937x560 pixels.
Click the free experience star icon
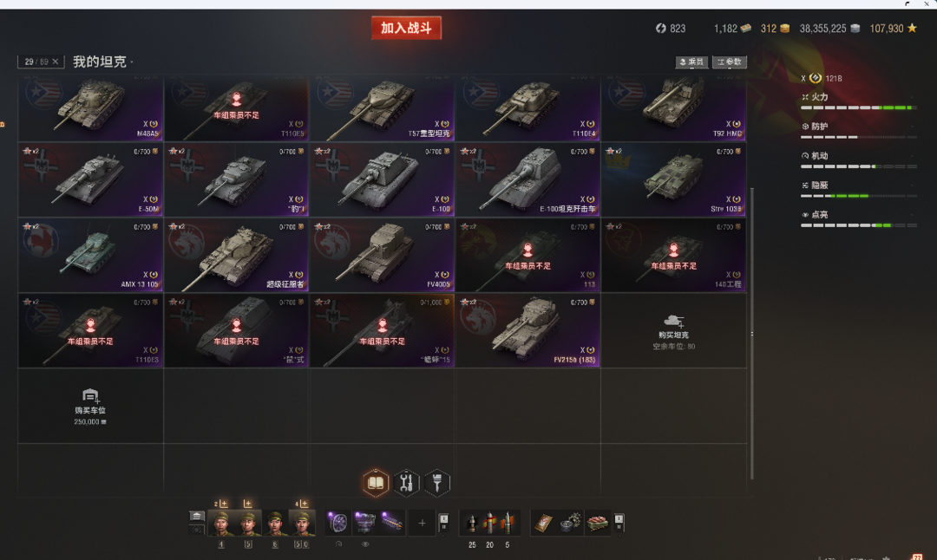[x=912, y=28]
